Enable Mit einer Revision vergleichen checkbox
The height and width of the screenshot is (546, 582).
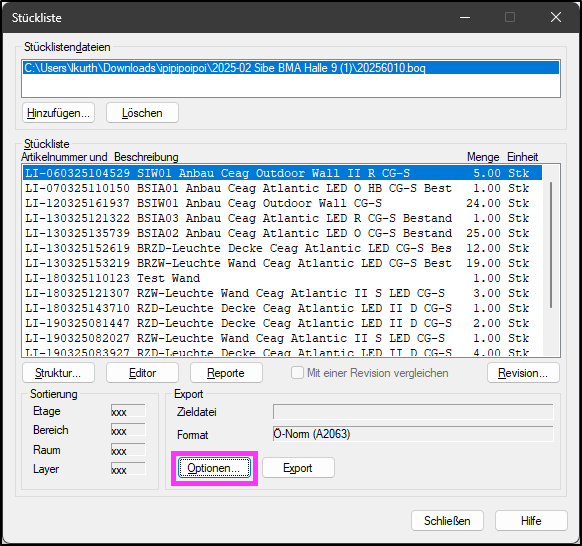297,373
